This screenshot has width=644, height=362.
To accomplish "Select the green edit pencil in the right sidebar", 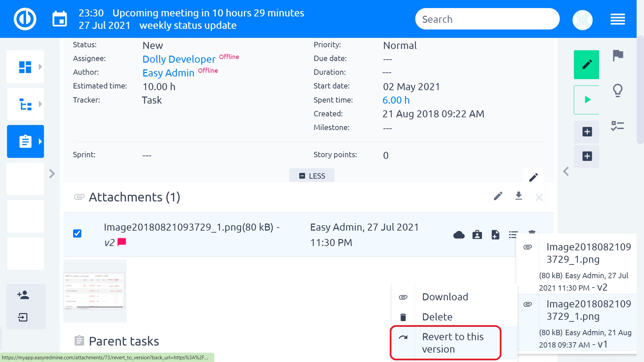I will click(586, 64).
